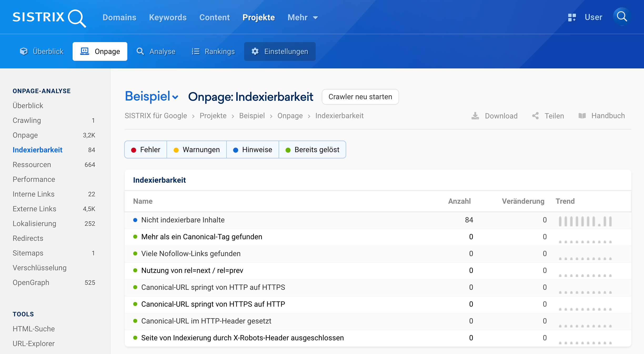
Task: Click the Einstellungen gear icon
Action: [x=255, y=51]
